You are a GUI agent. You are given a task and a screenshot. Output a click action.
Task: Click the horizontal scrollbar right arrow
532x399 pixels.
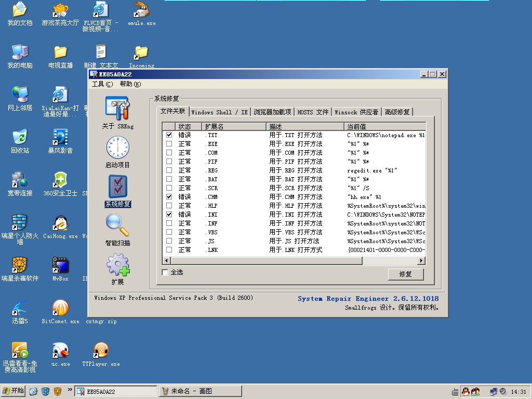[x=421, y=261]
